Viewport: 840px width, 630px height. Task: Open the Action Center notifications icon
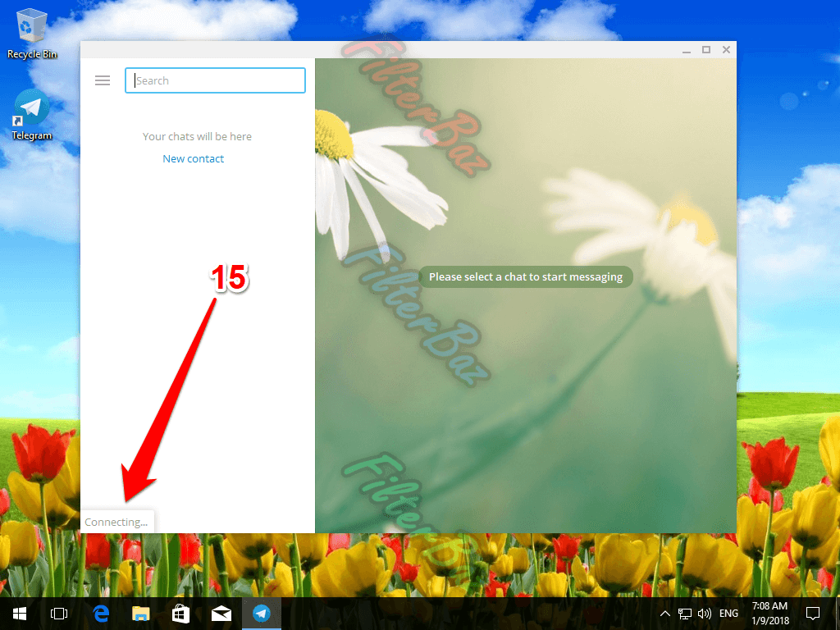pos(813,613)
